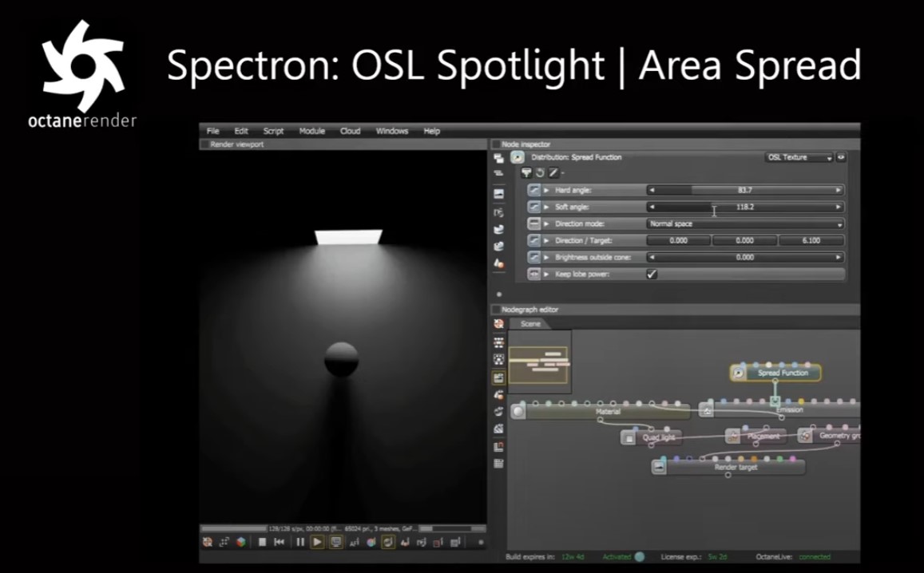
Task: Expand the Direction / Target row arrow
Action: click(546, 240)
